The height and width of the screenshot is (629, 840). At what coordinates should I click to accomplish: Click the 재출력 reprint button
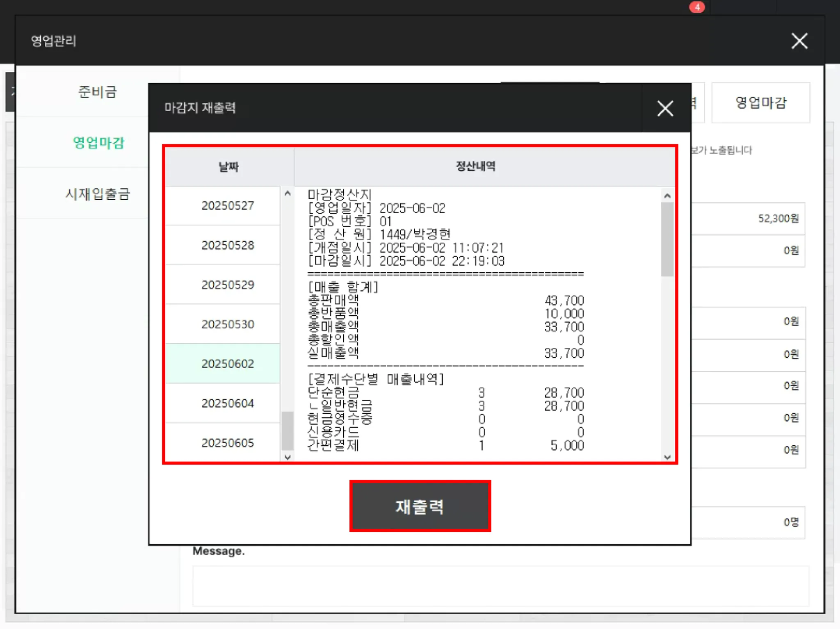(420, 506)
